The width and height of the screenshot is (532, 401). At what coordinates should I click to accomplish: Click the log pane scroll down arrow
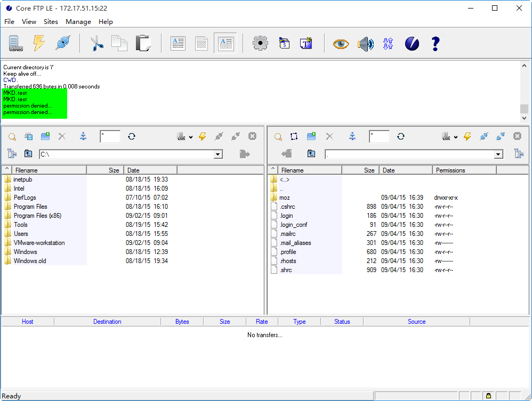tap(524, 118)
